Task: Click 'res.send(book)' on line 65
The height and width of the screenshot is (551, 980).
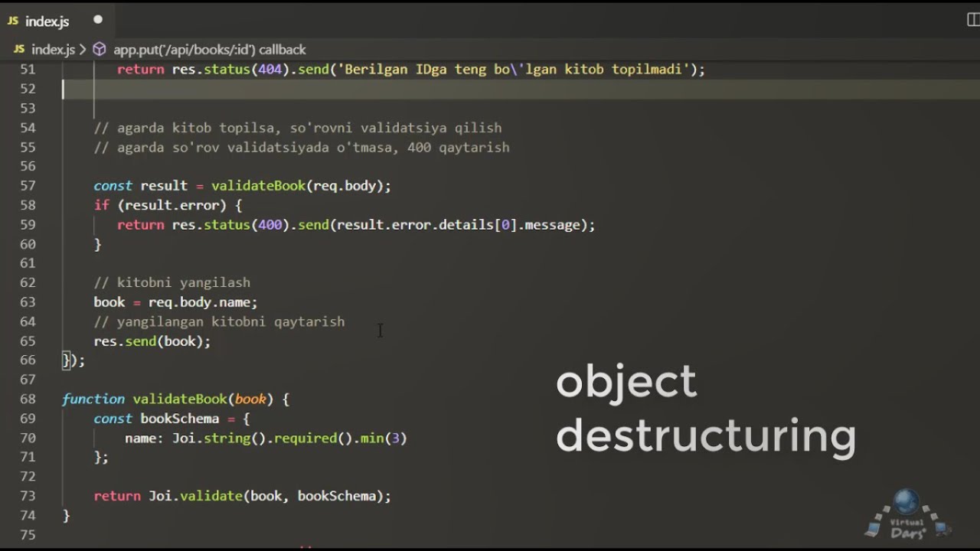Action: coord(149,341)
